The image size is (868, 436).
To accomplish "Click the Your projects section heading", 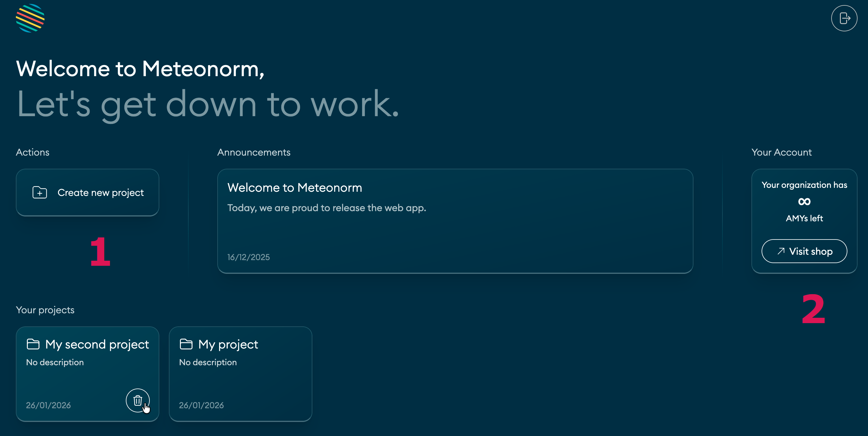I will pyautogui.click(x=45, y=310).
